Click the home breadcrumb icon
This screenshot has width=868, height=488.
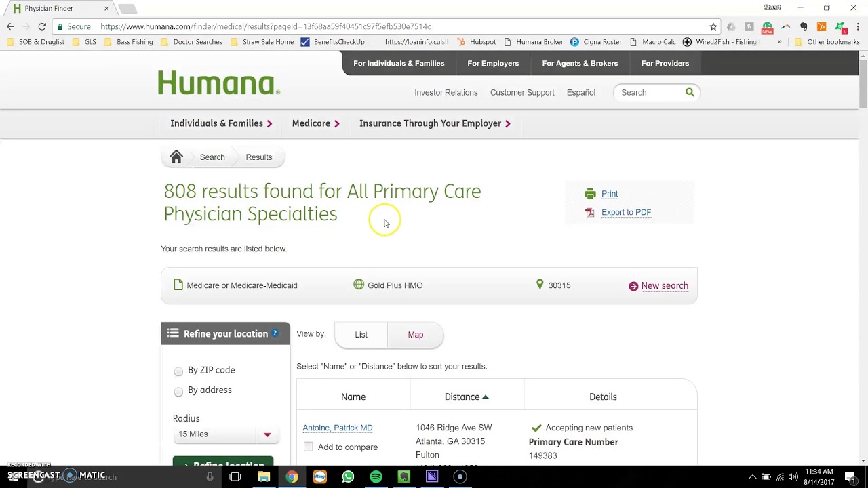pyautogui.click(x=176, y=157)
